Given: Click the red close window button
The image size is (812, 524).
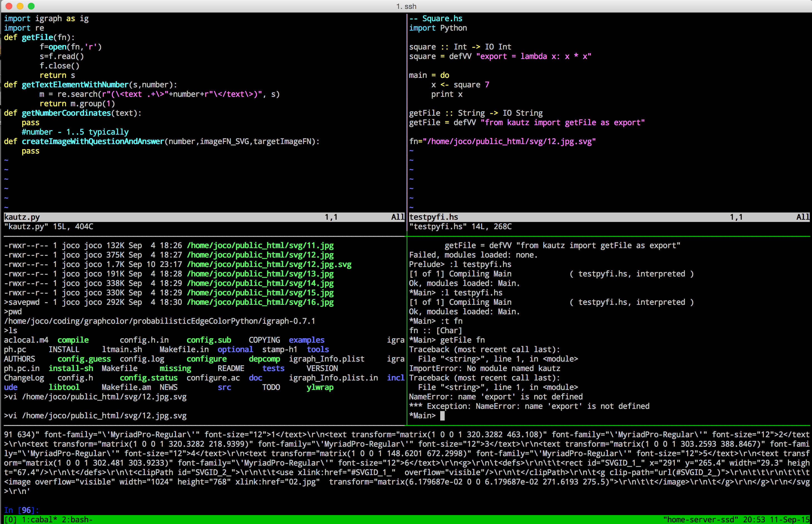Looking at the screenshot, I should click(9, 6).
